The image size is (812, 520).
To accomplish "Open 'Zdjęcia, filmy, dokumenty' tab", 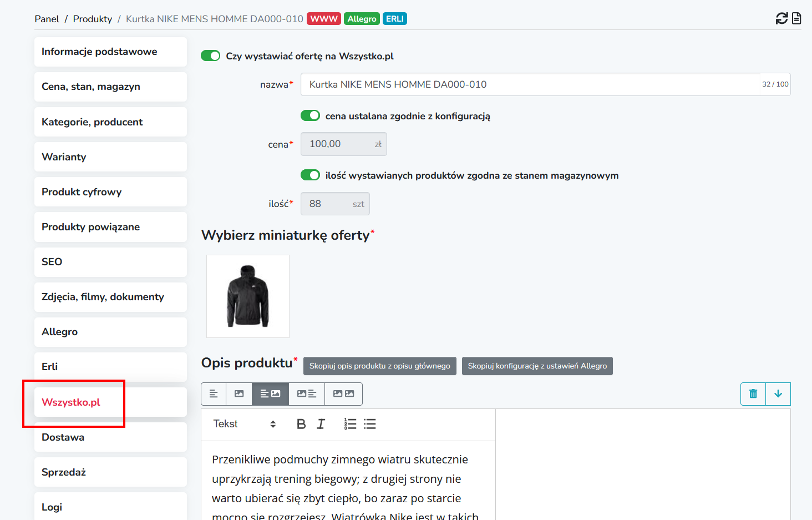I will [x=110, y=297].
